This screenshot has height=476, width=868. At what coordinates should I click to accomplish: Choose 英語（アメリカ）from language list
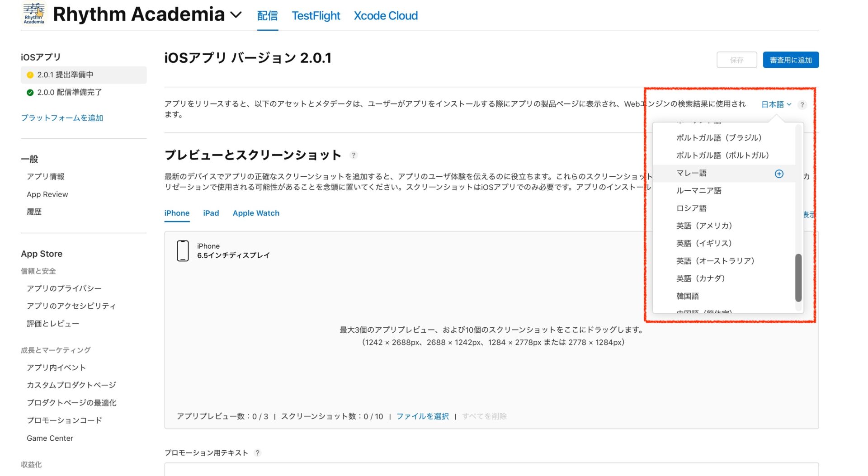point(704,226)
